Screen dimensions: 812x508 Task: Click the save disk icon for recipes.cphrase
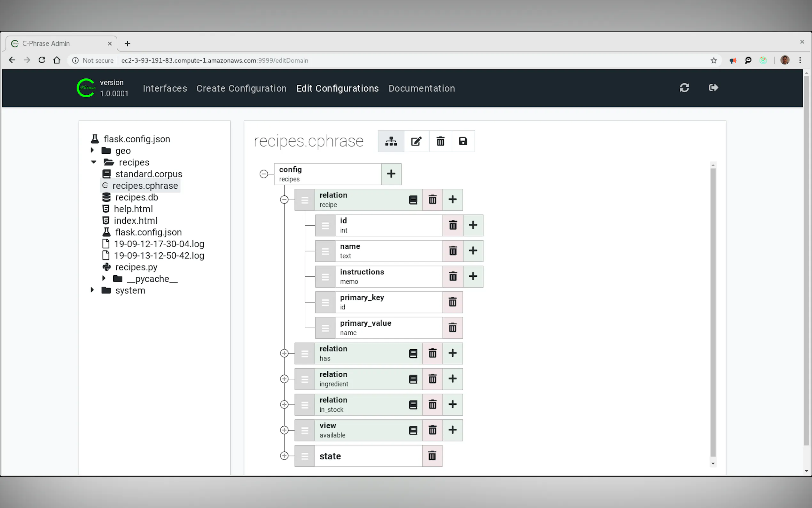coord(463,141)
